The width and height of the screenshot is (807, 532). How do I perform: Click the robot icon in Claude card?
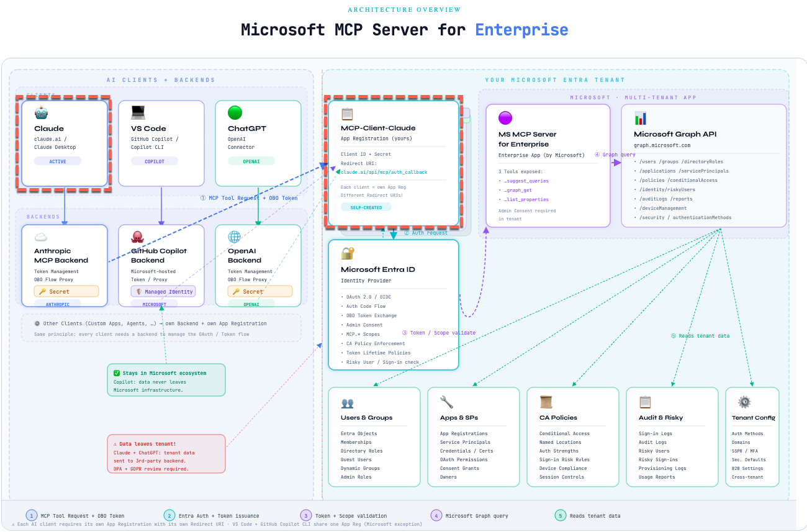(x=42, y=113)
